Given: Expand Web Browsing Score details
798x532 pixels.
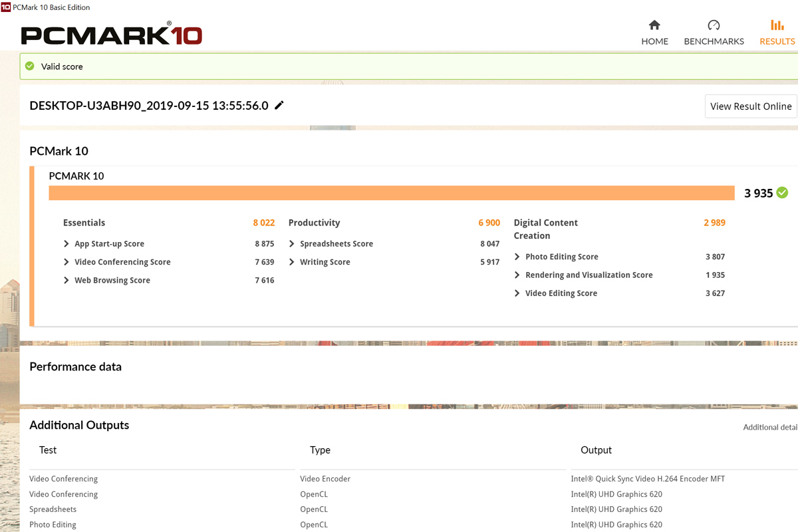Looking at the screenshot, I should [x=66, y=280].
